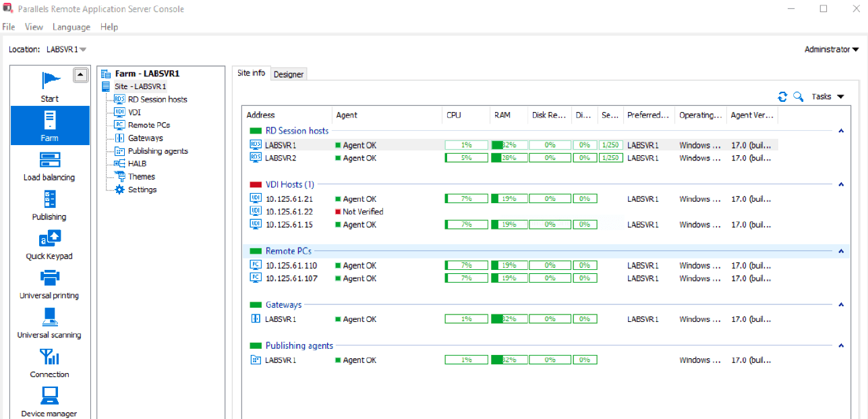Click VDI icon of 10.125.61.22 row
Viewport: 868px width, 419px height.
coord(256,211)
